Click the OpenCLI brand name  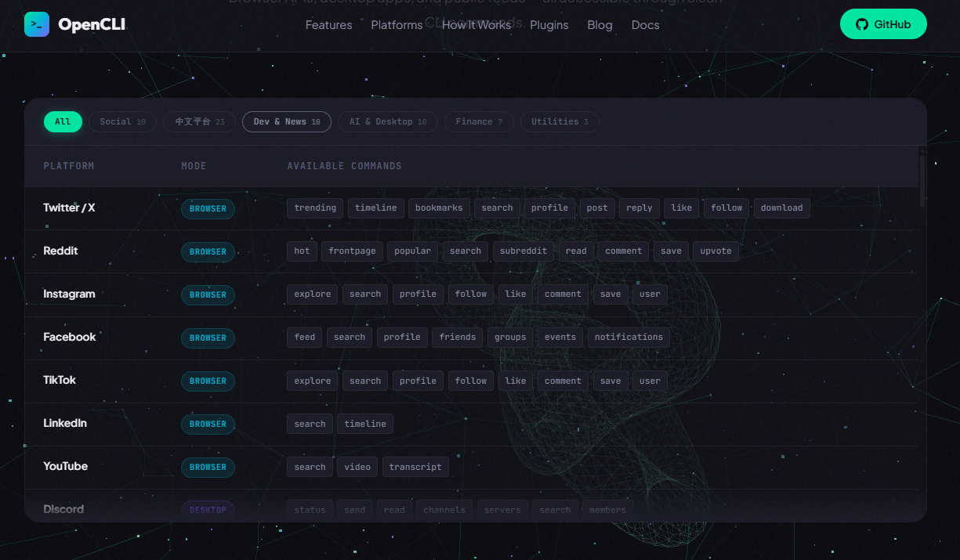click(x=92, y=25)
